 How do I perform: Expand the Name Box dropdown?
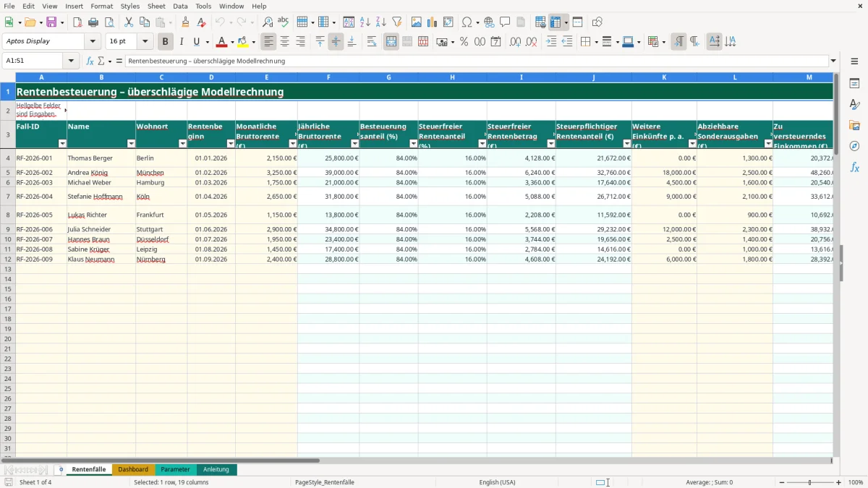(x=71, y=61)
